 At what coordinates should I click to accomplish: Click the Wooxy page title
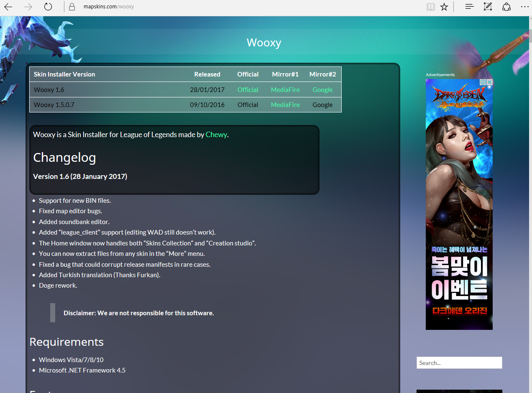pyautogui.click(x=264, y=42)
